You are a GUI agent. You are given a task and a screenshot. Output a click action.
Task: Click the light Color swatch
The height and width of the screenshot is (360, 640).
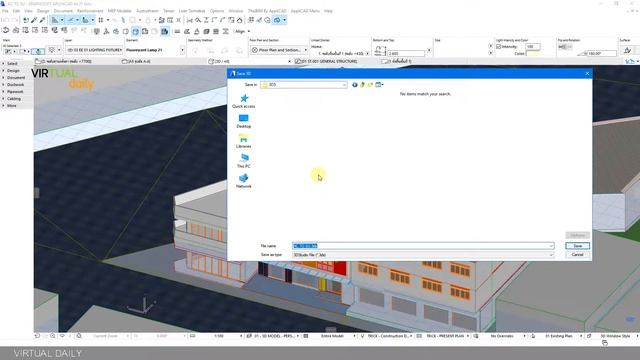pos(534,53)
